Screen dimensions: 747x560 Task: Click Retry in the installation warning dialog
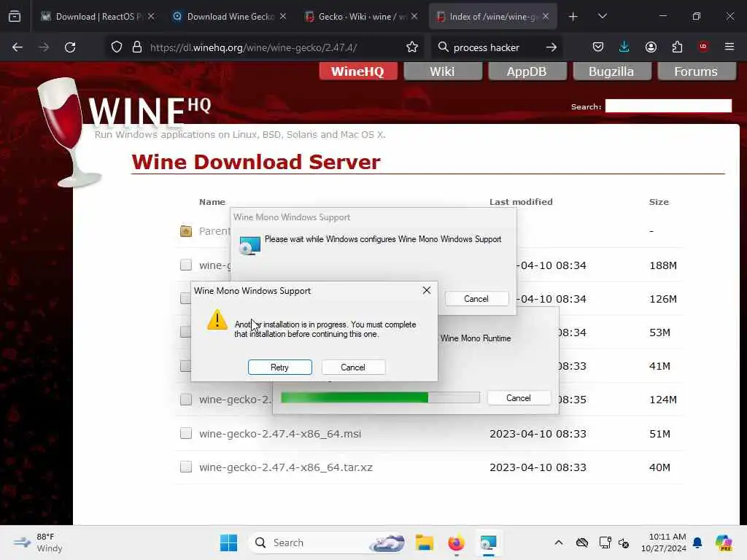click(x=279, y=367)
